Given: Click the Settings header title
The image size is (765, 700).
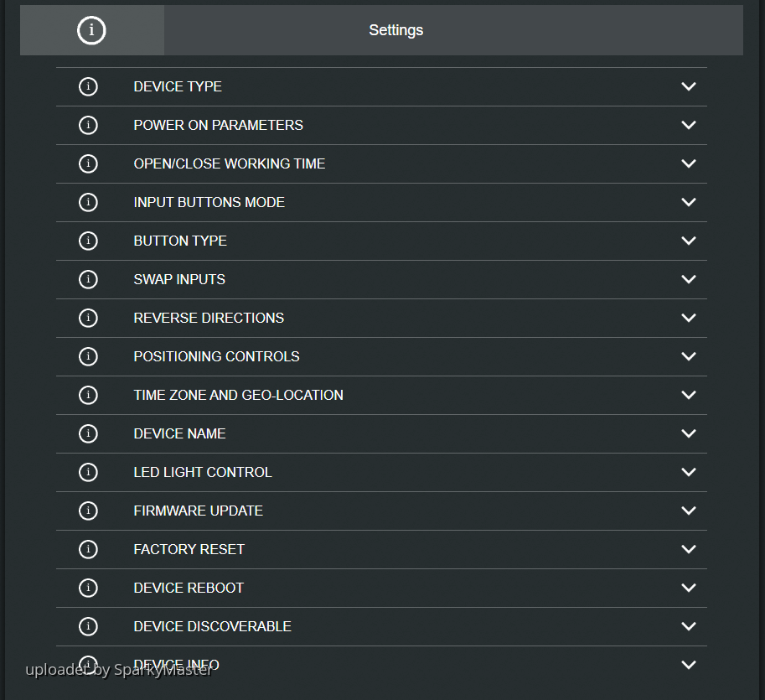Looking at the screenshot, I should click(x=395, y=30).
